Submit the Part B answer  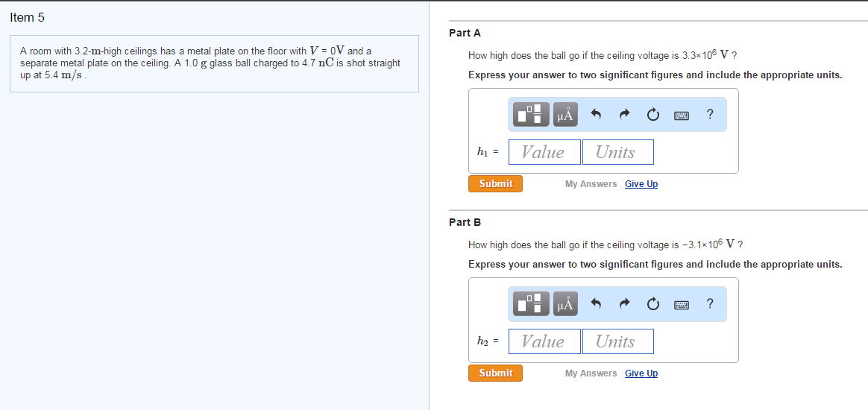coord(495,373)
